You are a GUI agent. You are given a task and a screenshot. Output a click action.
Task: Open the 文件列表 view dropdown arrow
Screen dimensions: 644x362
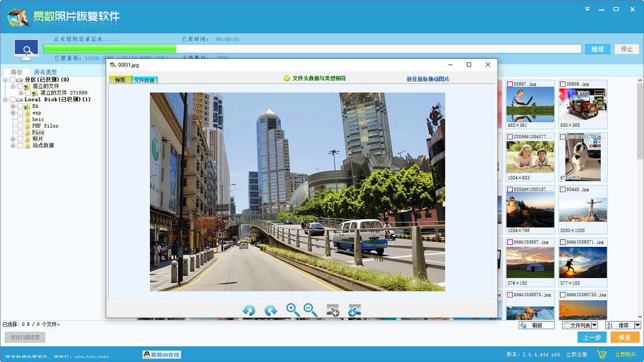594,325
